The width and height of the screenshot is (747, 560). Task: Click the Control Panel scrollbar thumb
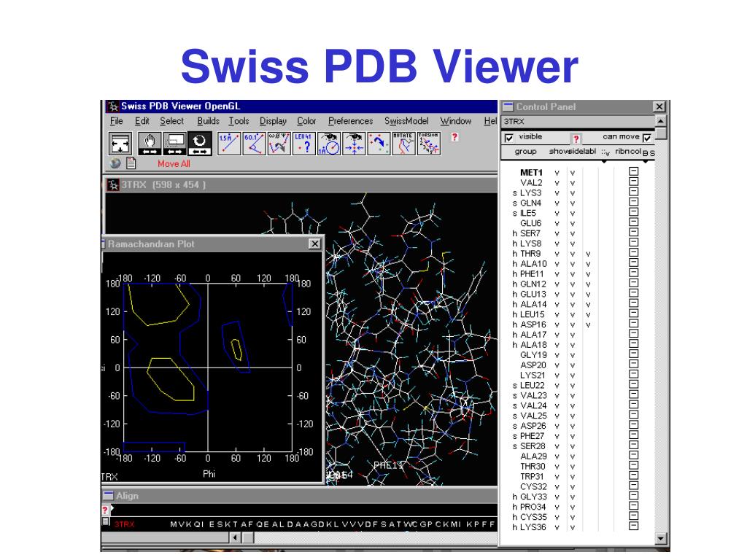click(660, 133)
